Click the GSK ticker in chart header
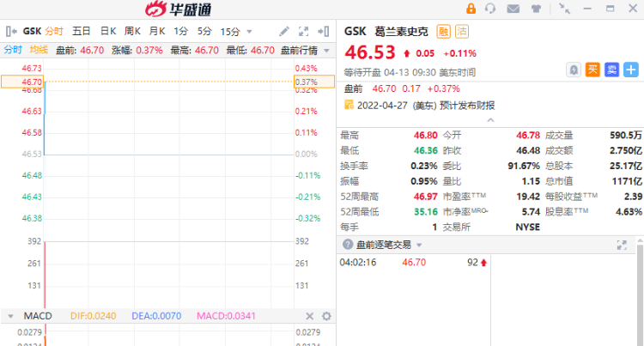 click(x=32, y=31)
